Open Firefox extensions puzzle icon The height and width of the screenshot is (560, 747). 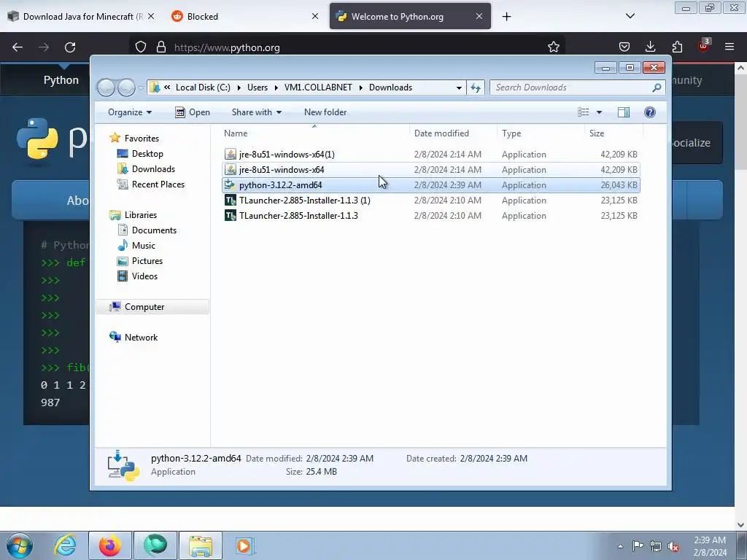tap(677, 47)
